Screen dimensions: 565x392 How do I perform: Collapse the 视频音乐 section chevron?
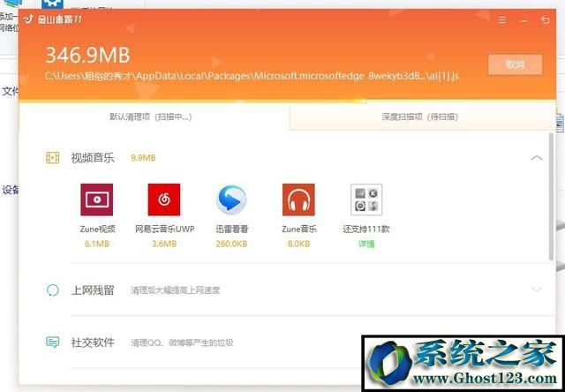[x=537, y=158]
